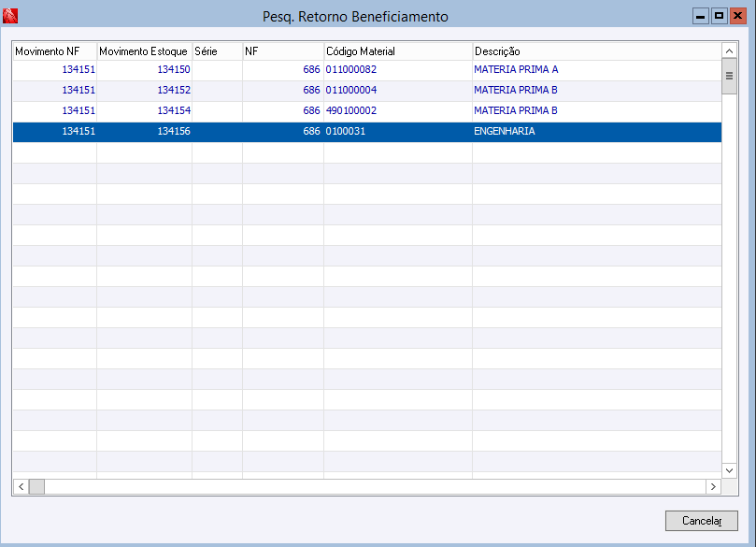Viewport: 756px width, 547px height.
Task: Click the NF column header
Action: click(283, 51)
